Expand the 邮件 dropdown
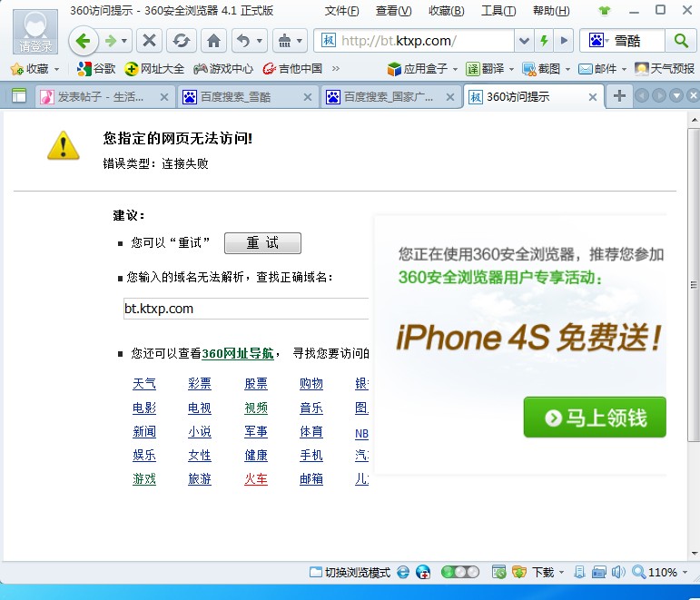Image resolution: width=700 pixels, height=600 pixels. point(624,69)
